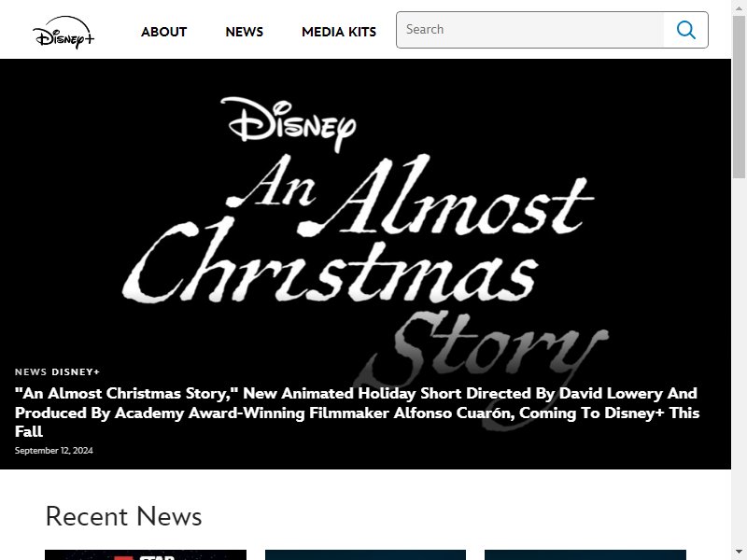Open the MEDIA KITS menu
The width and height of the screenshot is (747, 560).
pyautogui.click(x=339, y=32)
